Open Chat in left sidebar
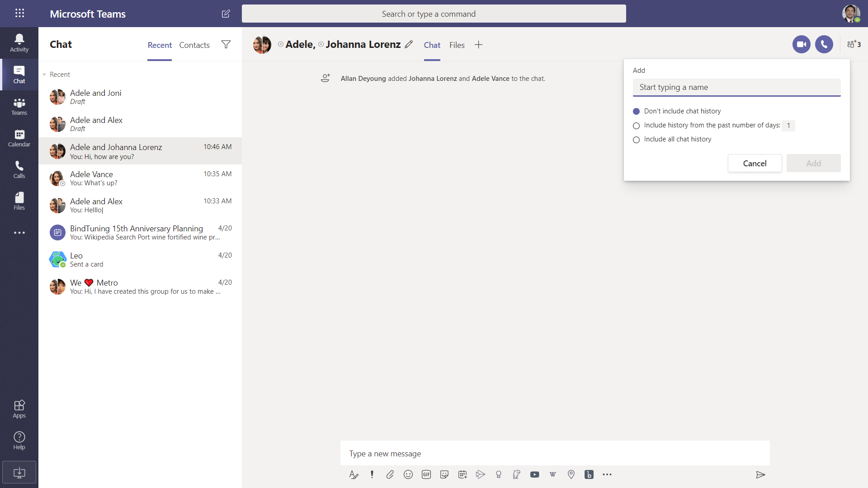 [19, 75]
